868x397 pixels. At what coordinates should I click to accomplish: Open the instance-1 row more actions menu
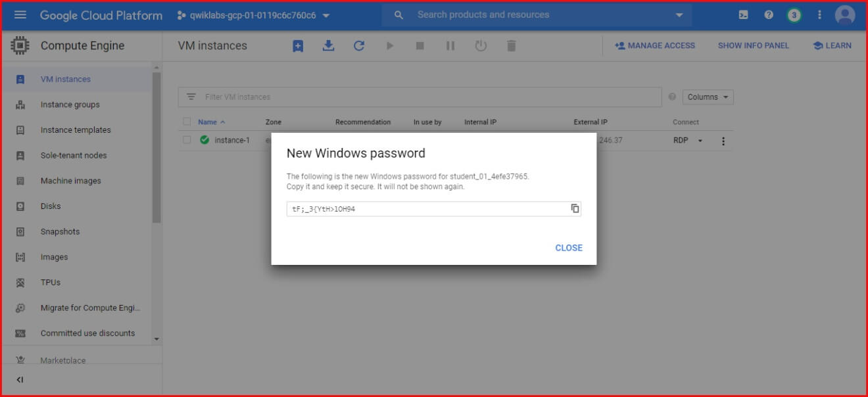click(723, 141)
